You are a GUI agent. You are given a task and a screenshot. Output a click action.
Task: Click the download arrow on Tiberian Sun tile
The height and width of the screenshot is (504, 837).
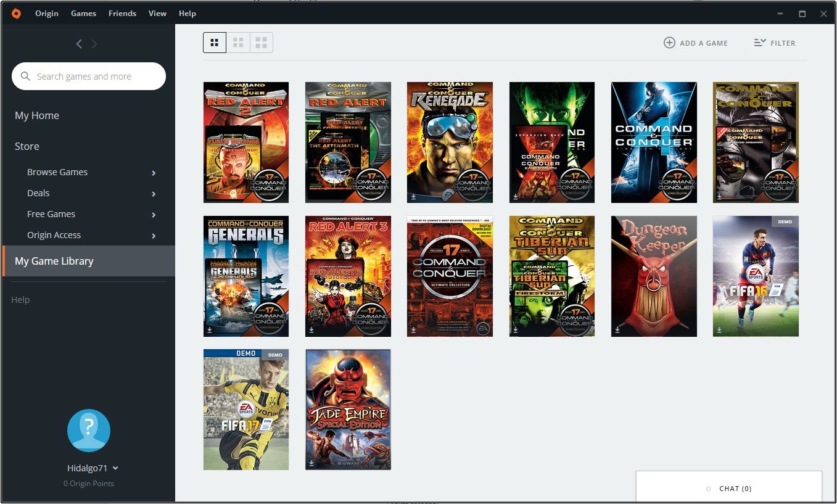click(516, 331)
